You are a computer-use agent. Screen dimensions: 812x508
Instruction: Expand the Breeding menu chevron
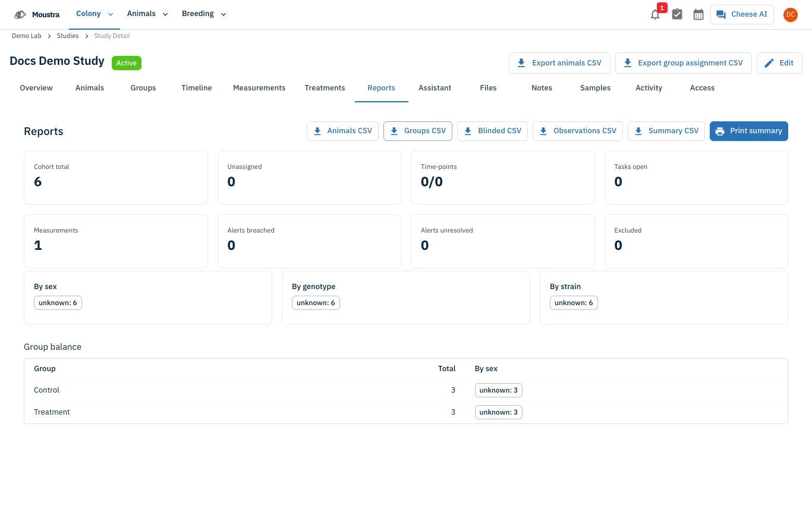[x=224, y=14]
